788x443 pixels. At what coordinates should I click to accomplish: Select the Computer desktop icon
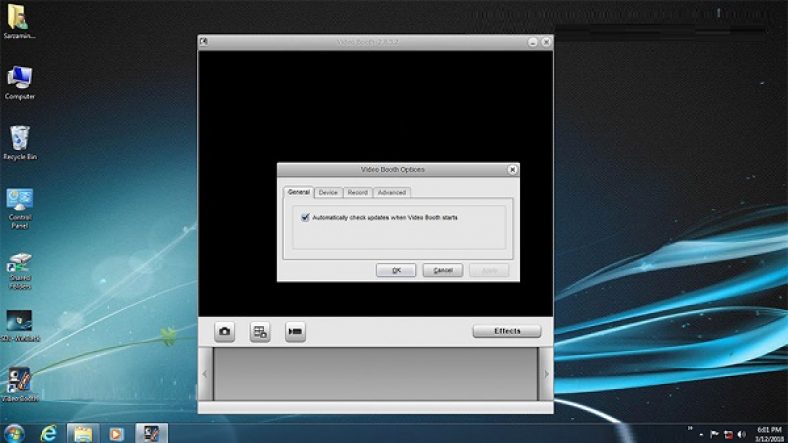click(x=20, y=83)
